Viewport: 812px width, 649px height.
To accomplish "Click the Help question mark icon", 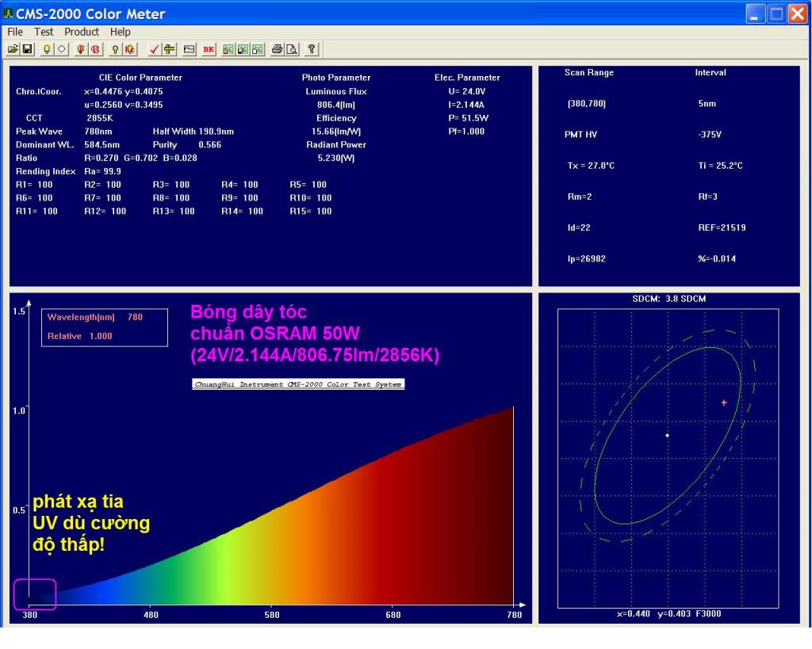I will click(312, 49).
